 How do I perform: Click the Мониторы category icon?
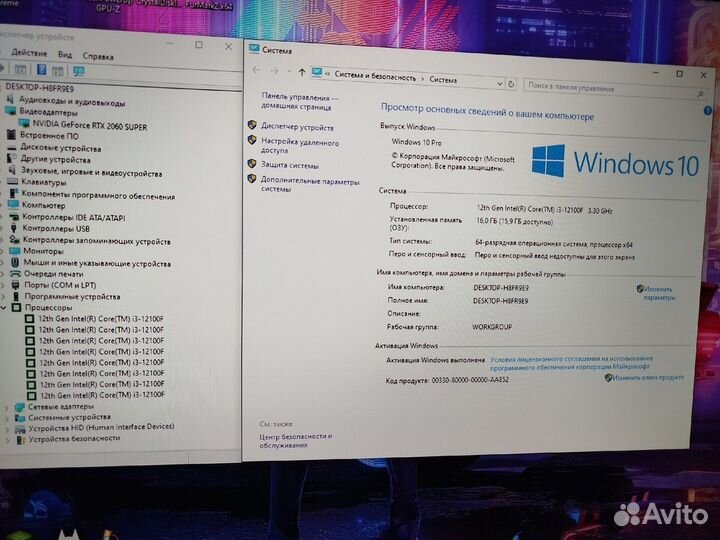coord(15,251)
